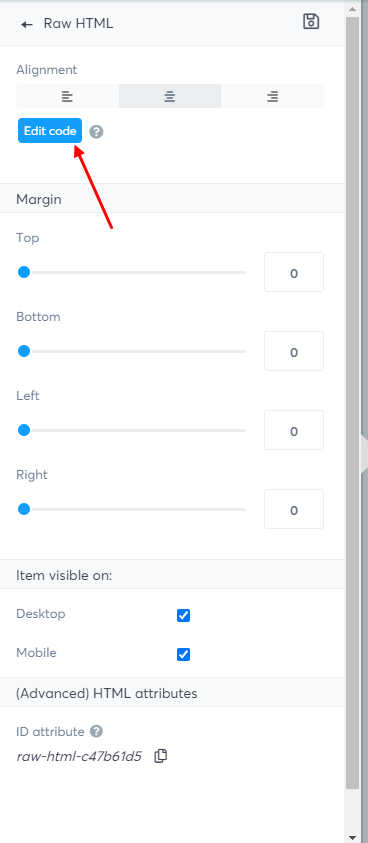The width and height of the screenshot is (368, 843).
Task: Focus the Right margin value field
Action: 294,509
